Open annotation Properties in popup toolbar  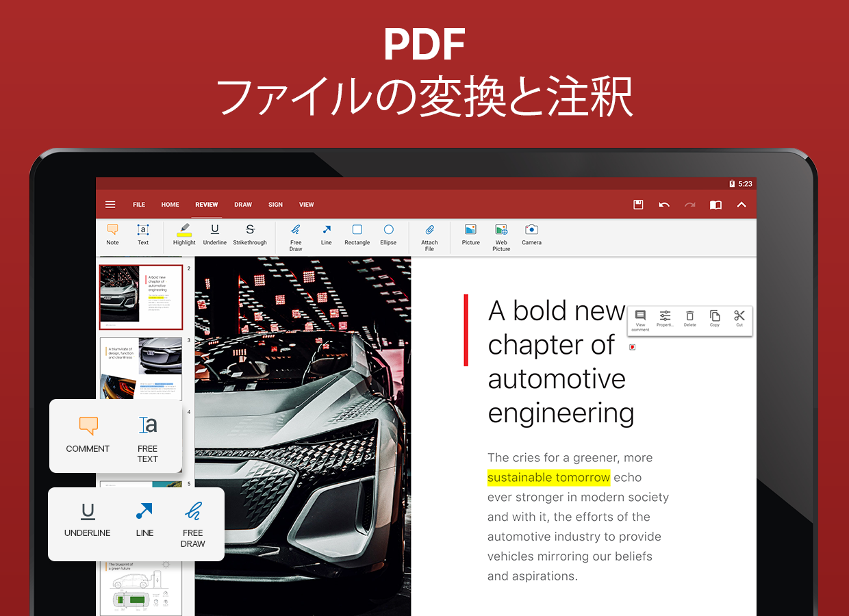(665, 319)
